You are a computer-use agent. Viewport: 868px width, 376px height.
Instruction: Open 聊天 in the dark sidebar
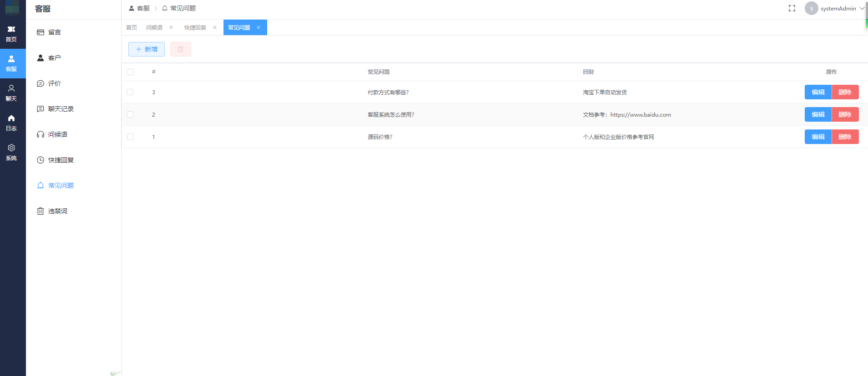point(11,93)
